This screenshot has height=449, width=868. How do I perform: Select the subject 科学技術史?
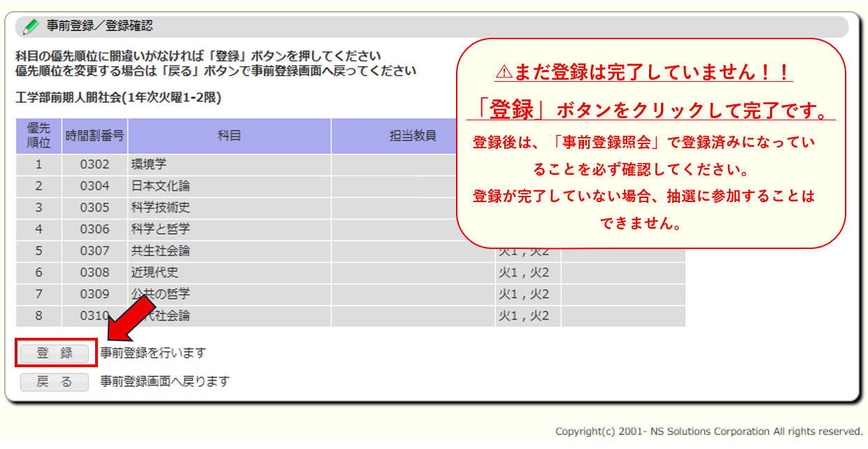pyautogui.click(x=160, y=208)
